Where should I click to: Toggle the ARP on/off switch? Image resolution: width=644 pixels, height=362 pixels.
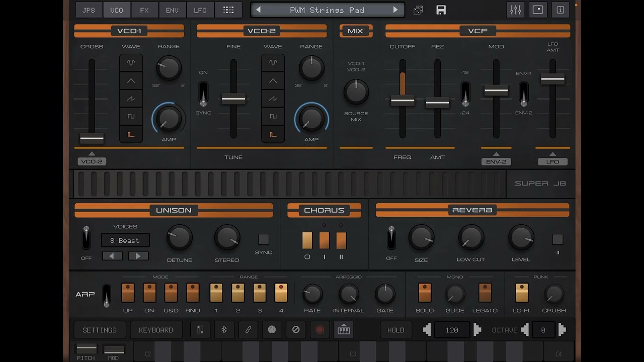[x=106, y=296]
